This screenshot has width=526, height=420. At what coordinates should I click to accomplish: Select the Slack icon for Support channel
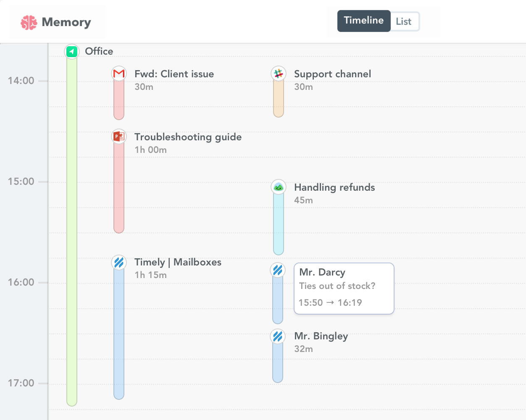click(278, 73)
